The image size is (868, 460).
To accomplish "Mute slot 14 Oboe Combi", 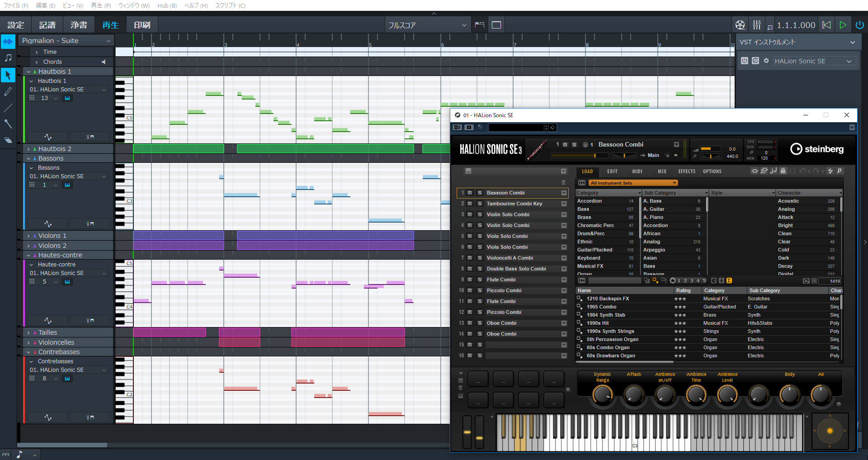I will [470, 334].
